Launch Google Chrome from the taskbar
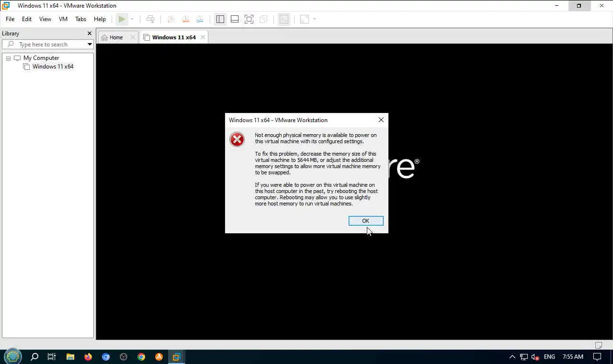This screenshot has width=613, height=364. click(x=141, y=357)
